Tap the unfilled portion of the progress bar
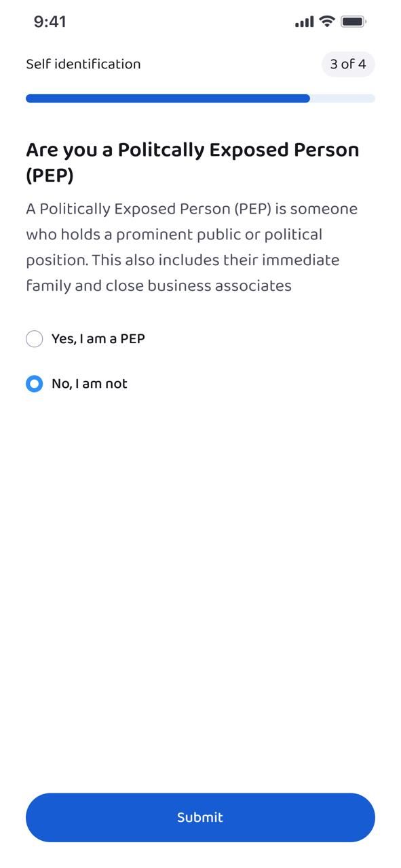The width and height of the screenshot is (401, 868). pos(341,98)
